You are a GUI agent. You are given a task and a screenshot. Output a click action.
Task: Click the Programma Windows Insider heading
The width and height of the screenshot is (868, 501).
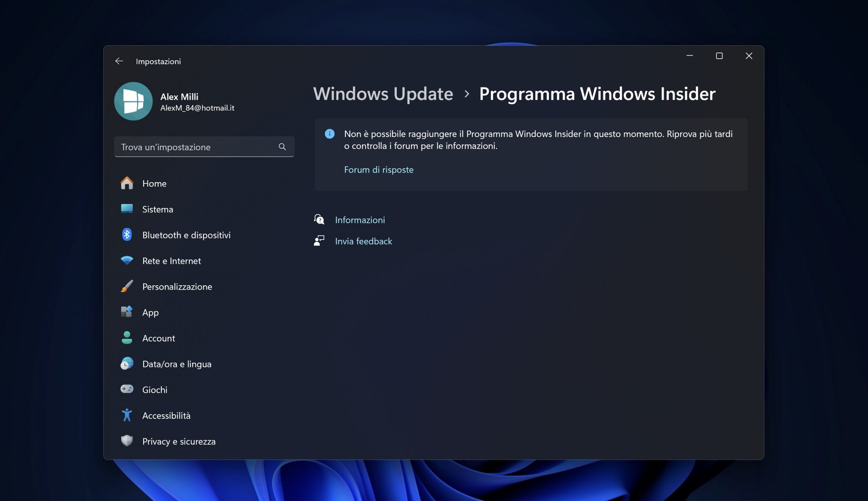pos(597,94)
